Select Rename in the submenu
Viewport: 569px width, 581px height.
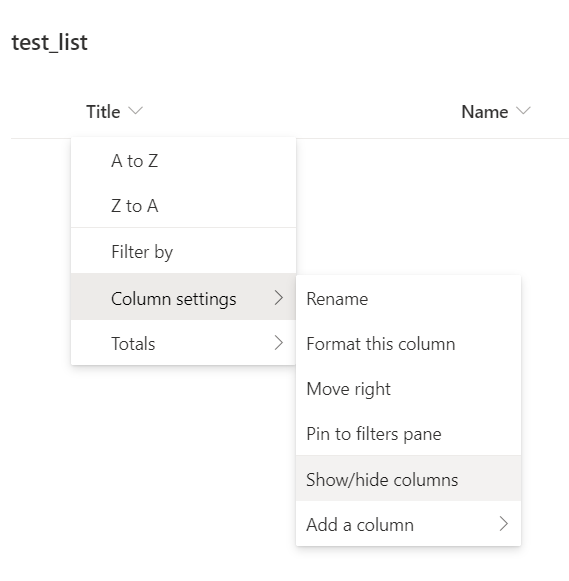(409, 299)
